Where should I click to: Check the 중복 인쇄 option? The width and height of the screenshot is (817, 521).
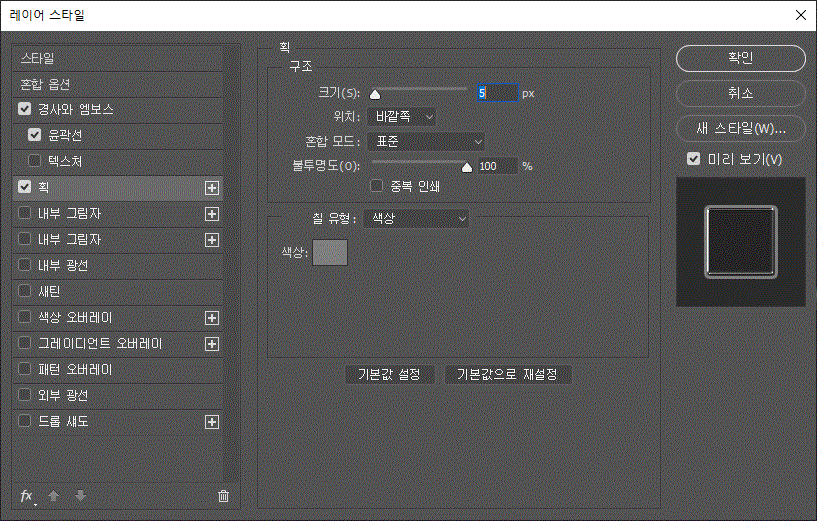click(376, 185)
